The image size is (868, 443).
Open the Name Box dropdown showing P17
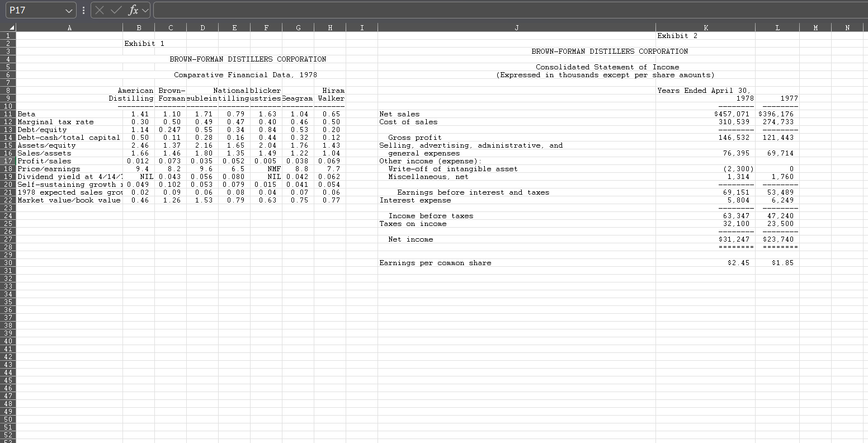(68, 10)
